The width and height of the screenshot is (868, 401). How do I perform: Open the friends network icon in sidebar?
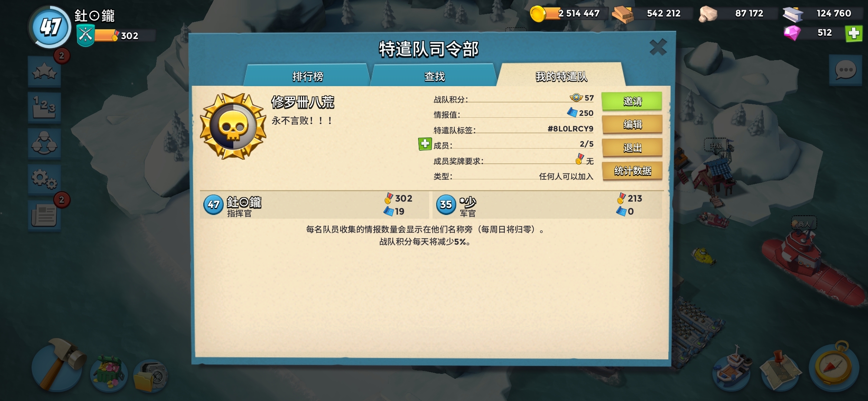(x=45, y=144)
